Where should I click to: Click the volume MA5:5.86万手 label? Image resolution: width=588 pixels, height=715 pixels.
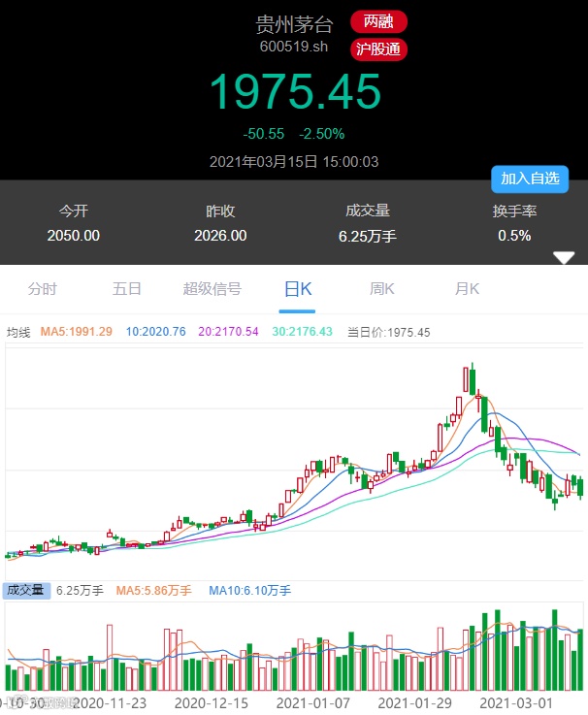tap(153, 591)
